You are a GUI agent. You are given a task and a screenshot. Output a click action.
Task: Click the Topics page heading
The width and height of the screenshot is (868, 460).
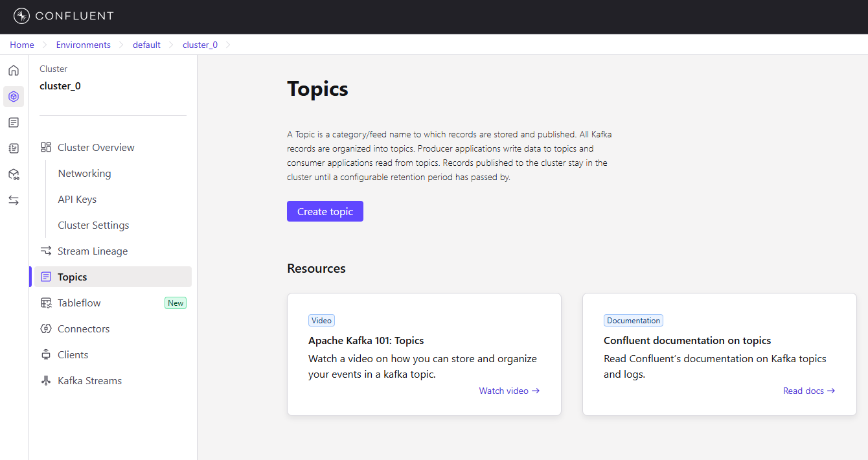pyautogui.click(x=318, y=89)
